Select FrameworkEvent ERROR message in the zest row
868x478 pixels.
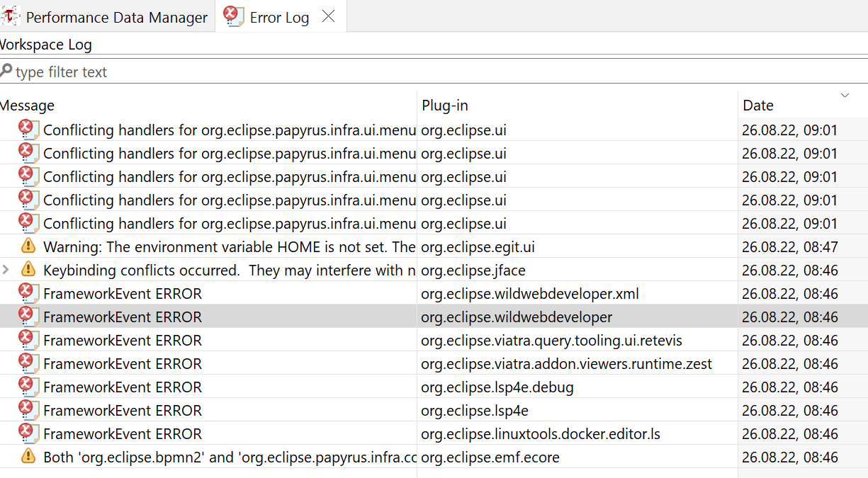pyautogui.click(x=123, y=364)
